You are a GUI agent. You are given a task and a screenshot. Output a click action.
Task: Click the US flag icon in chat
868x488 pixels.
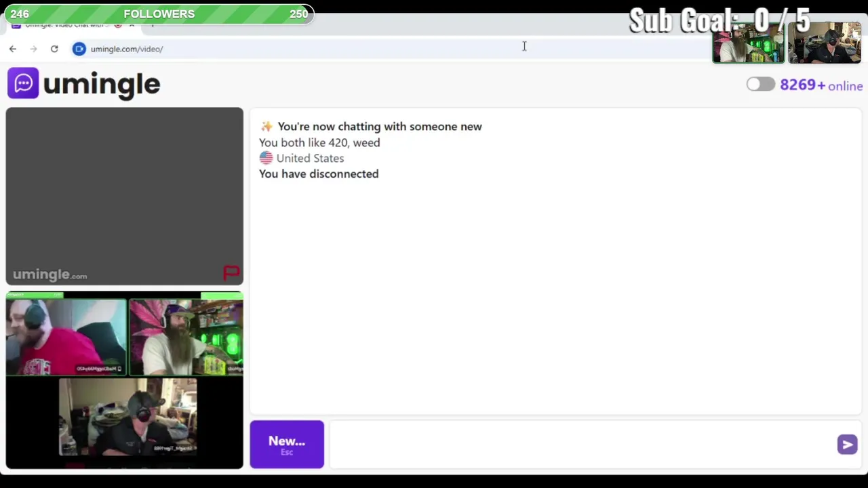pyautogui.click(x=266, y=158)
